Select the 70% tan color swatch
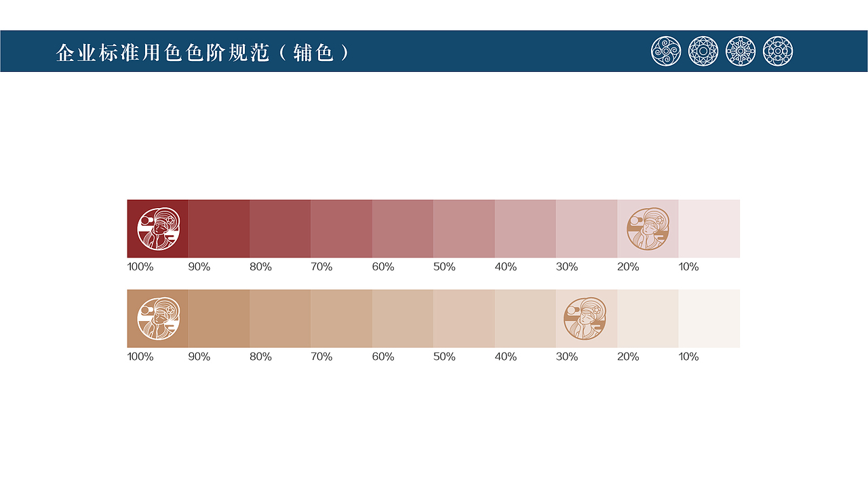The image size is (868, 488). coord(341,319)
